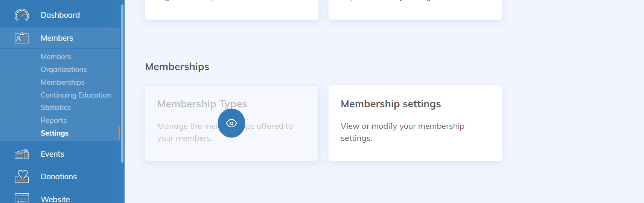Click the Website browser icon
Image resolution: width=644 pixels, height=203 pixels.
point(22,198)
